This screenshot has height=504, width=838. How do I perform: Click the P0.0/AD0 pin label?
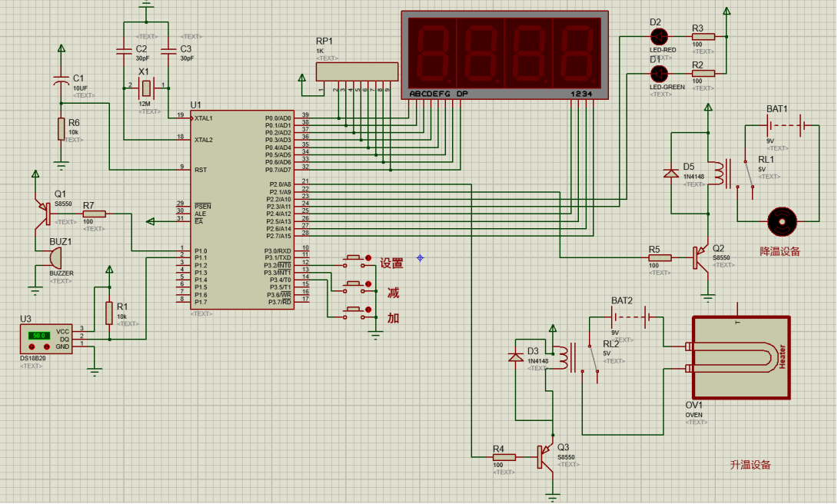[x=278, y=118]
